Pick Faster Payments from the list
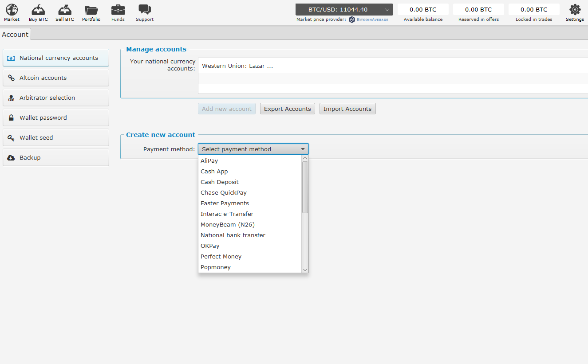The width and height of the screenshot is (588, 364). point(250,204)
